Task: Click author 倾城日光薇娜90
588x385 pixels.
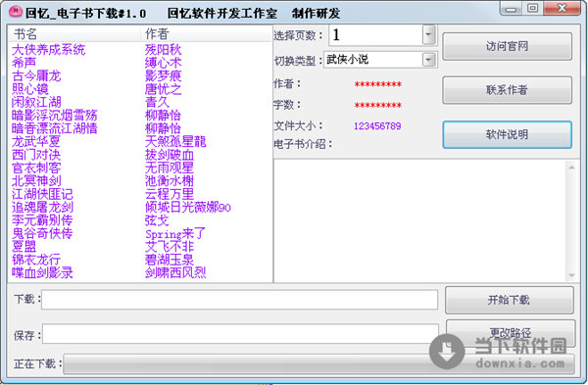Action: pyautogui.click(x=188, y=207)
